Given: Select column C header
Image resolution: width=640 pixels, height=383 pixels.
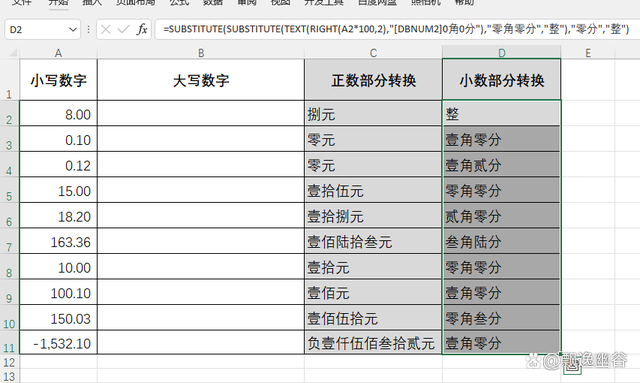Looking at the screenshot, I should (x=373, y=53).
